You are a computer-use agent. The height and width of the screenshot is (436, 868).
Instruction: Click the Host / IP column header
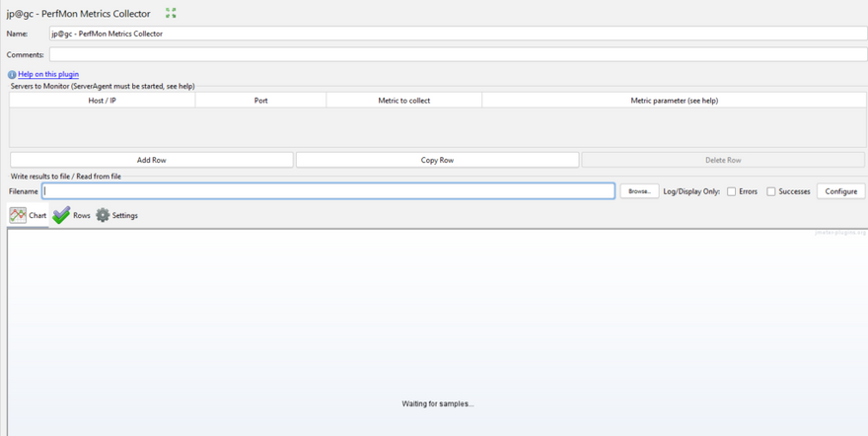point(103,101)
